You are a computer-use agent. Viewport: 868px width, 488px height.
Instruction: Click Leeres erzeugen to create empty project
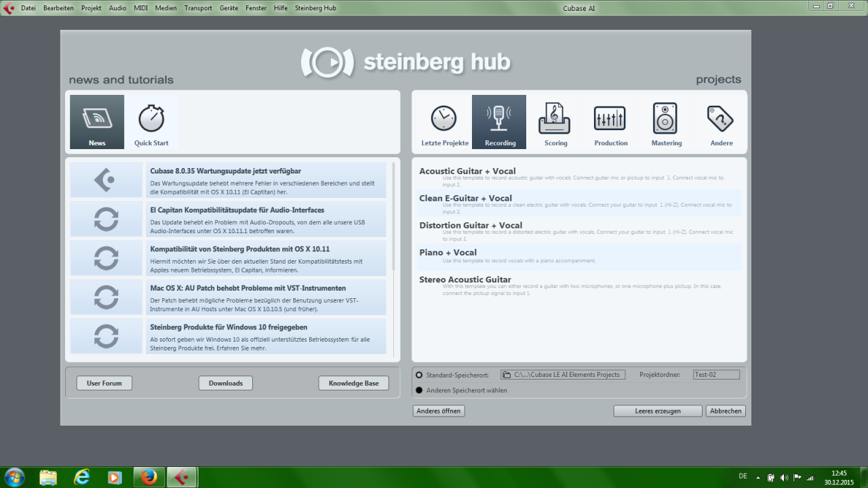(x=658, y=411)
